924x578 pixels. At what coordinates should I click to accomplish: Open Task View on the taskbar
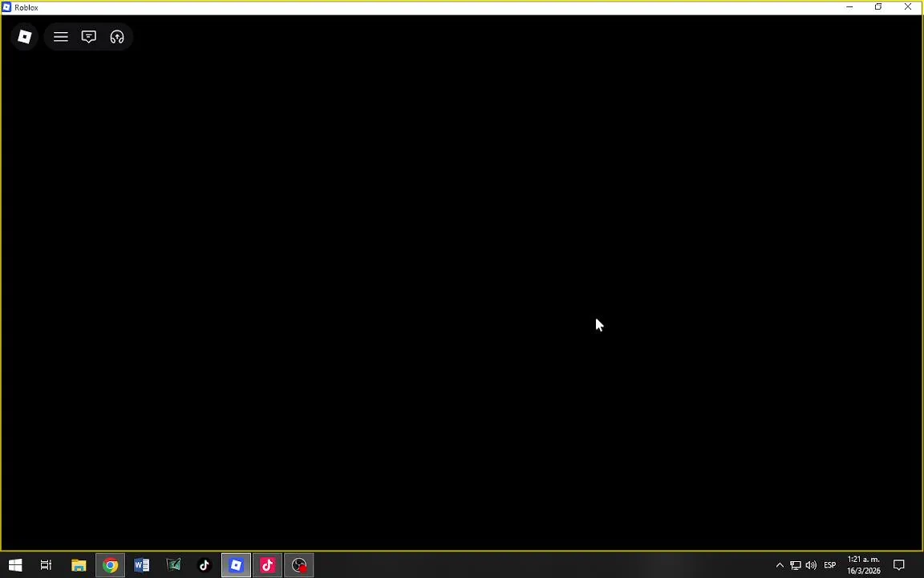46,565
